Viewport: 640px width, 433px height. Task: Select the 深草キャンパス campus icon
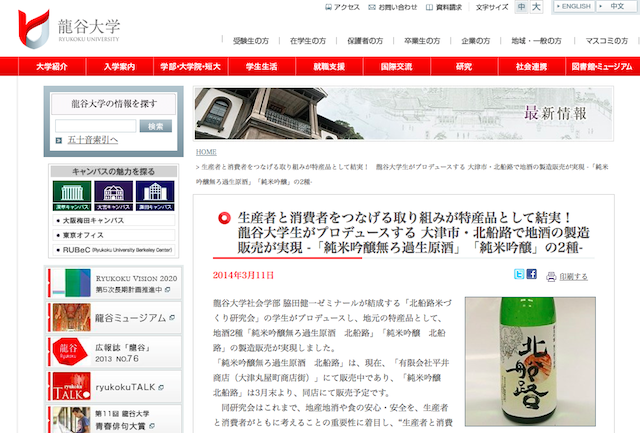point(72,195)
